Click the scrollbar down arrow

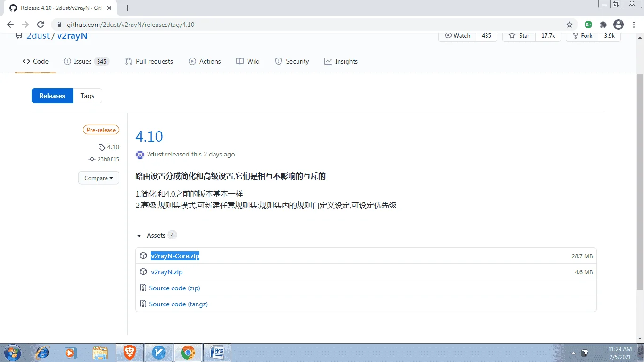click(640, 339)
